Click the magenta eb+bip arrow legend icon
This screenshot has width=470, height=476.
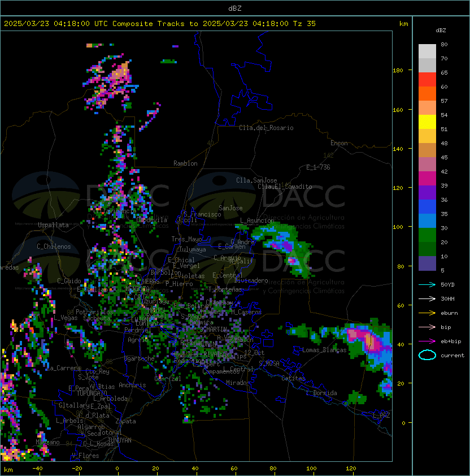pos(427,341)
